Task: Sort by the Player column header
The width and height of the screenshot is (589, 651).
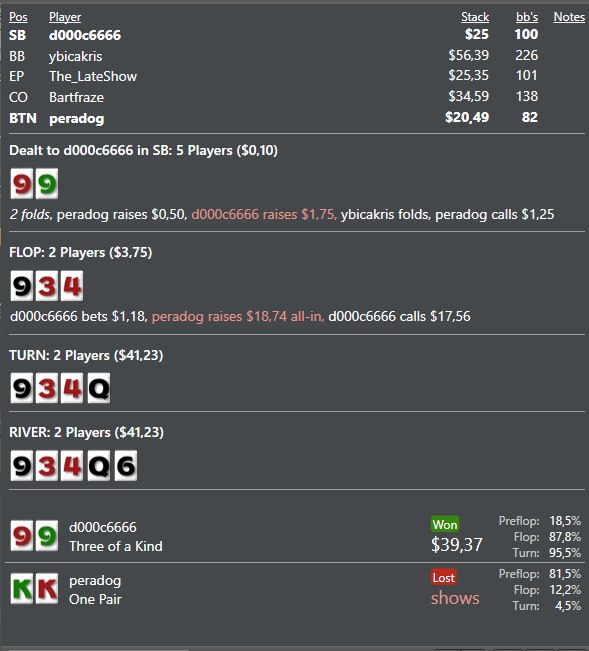Action: point(65,17)
